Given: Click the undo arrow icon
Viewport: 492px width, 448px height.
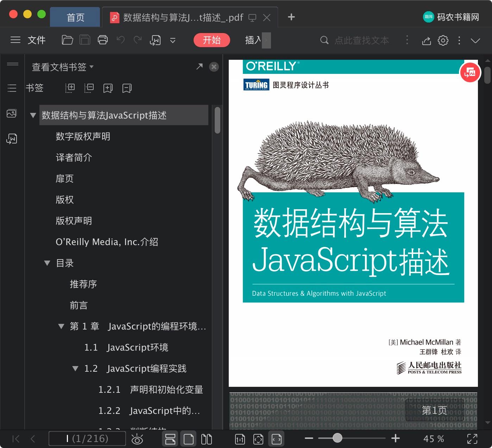Looking at the screenshot, I should click(x=121, y=40).
